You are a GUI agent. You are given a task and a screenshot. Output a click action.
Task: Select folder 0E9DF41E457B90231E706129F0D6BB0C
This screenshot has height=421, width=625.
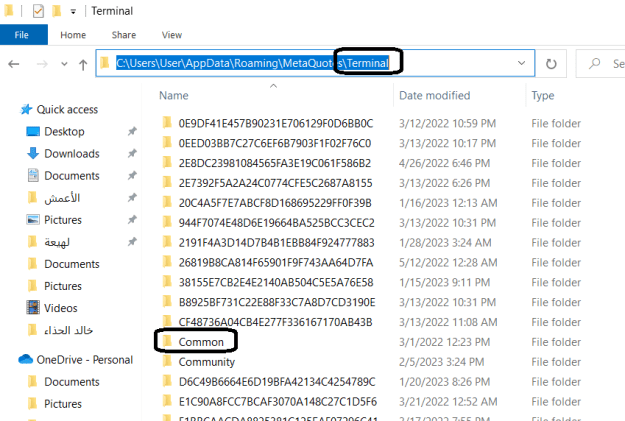pos(276,124)
